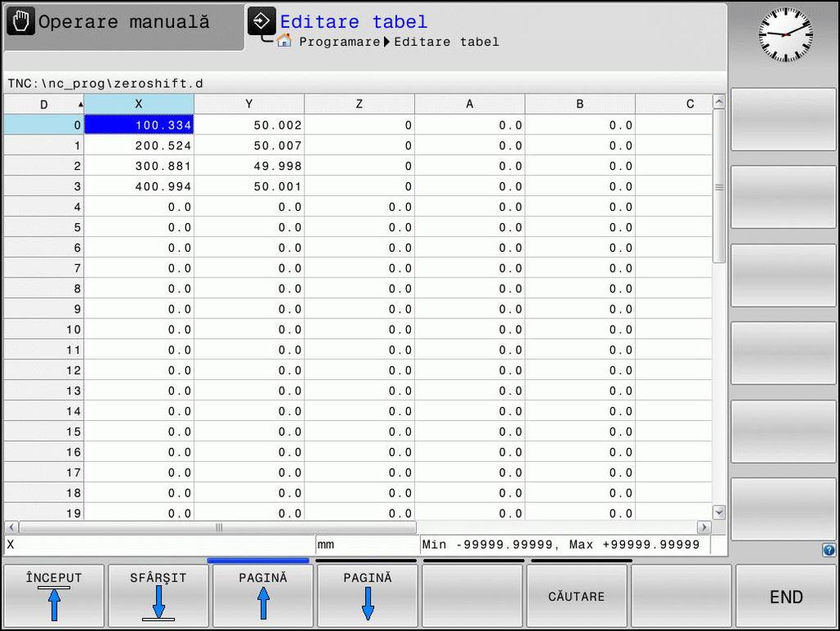Image resolution: width=840 pixels, height=631 pixels.
Task: Click the END soft key
Action: pyautogui.click(x=786, y=596)
